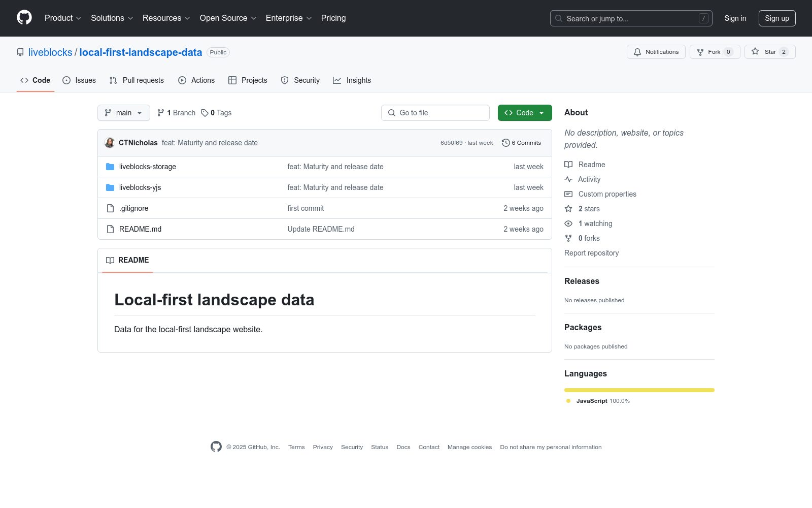Click the Go to file search icon
The image size is (812, 508).
[x=392, y=113]
